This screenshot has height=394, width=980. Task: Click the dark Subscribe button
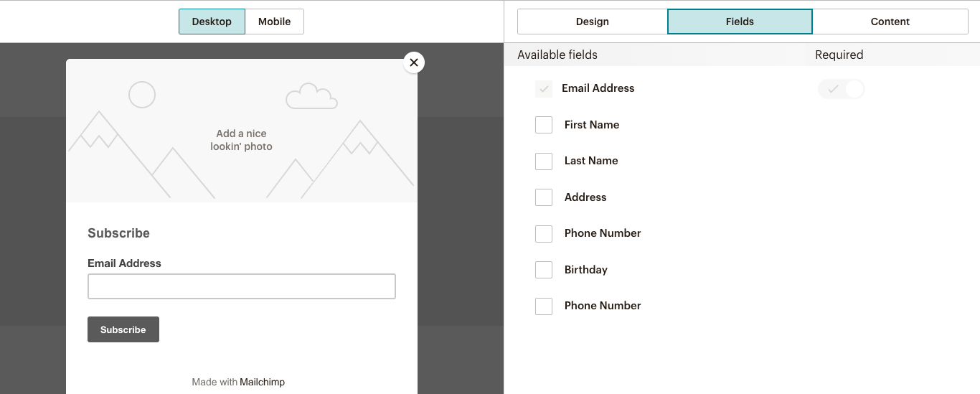pyautogui.click(x=123, y=329)
